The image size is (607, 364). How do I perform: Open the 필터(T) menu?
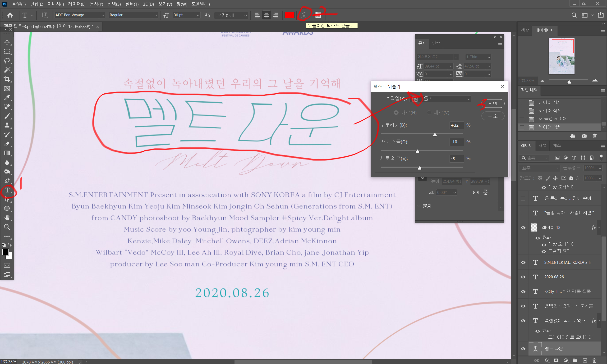tap(132, 4)
